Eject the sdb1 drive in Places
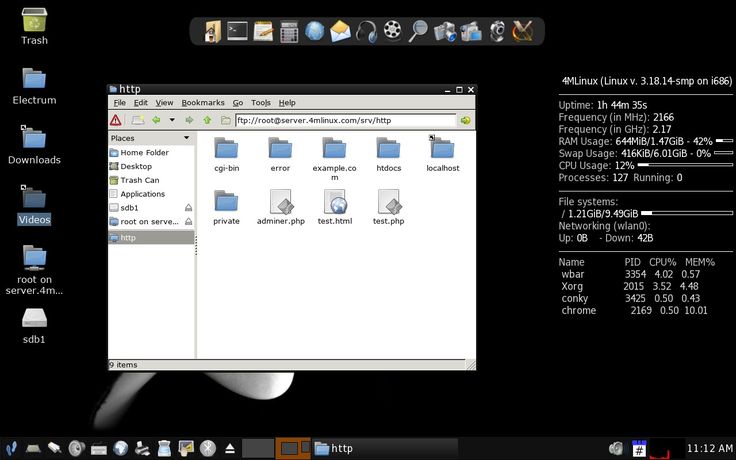 188,208
